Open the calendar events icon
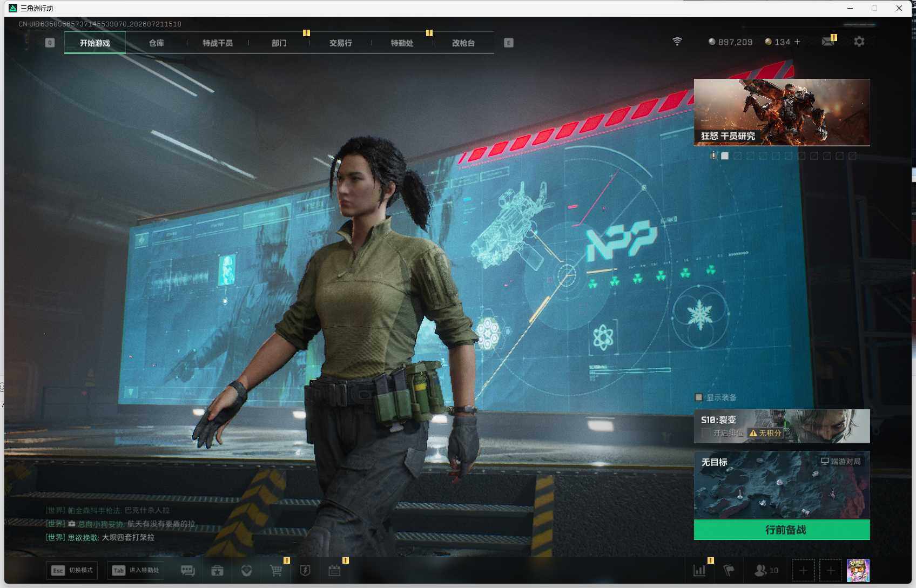Screen dimensions: 916x588 (x=334, y=571)
